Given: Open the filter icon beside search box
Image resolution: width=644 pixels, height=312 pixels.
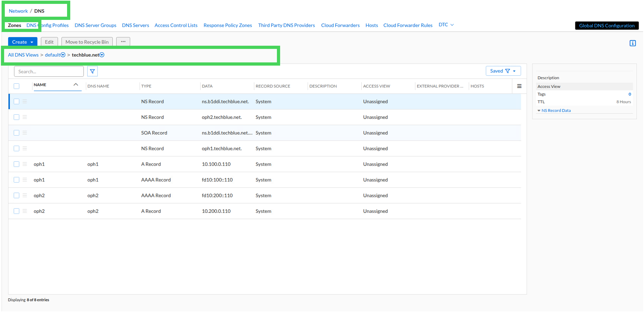Looking at the screenshot, I should pyautogui.click(x=92, y=71).
